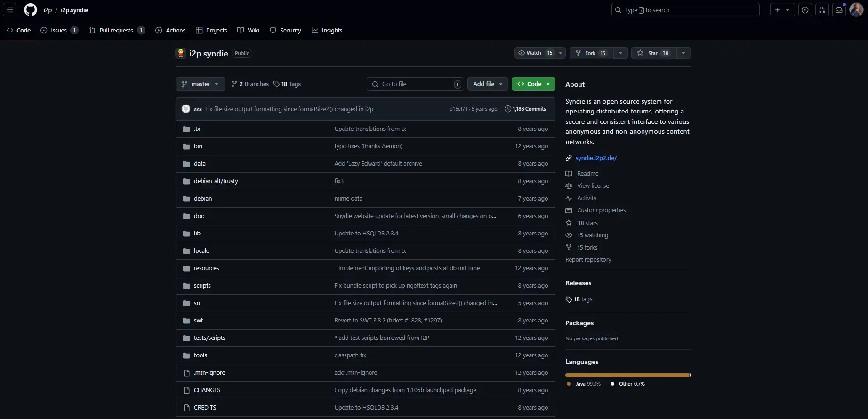Viewport: 868px width, 419px height.
Task: Click the tools folder icon
Action: point(186,355)
